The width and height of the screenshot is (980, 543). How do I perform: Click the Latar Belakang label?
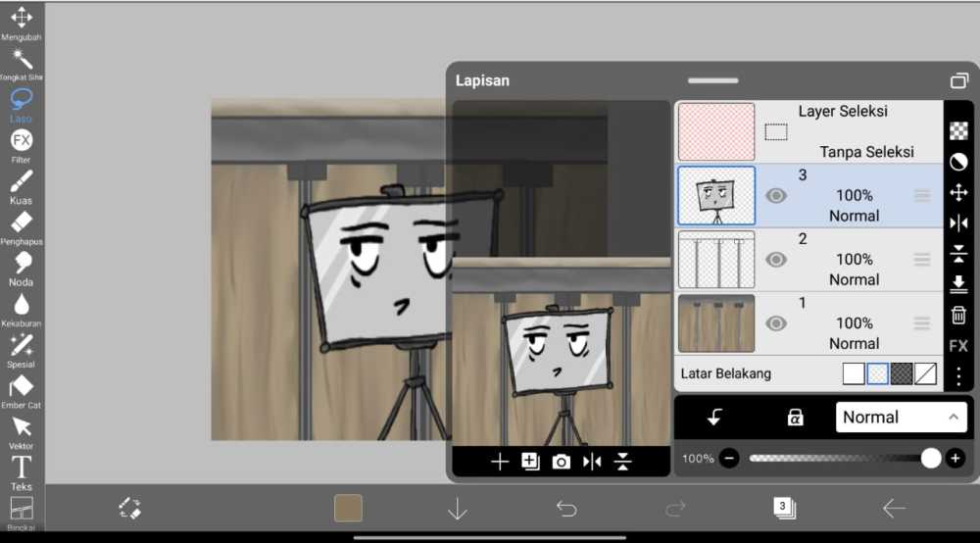point(725,373)
